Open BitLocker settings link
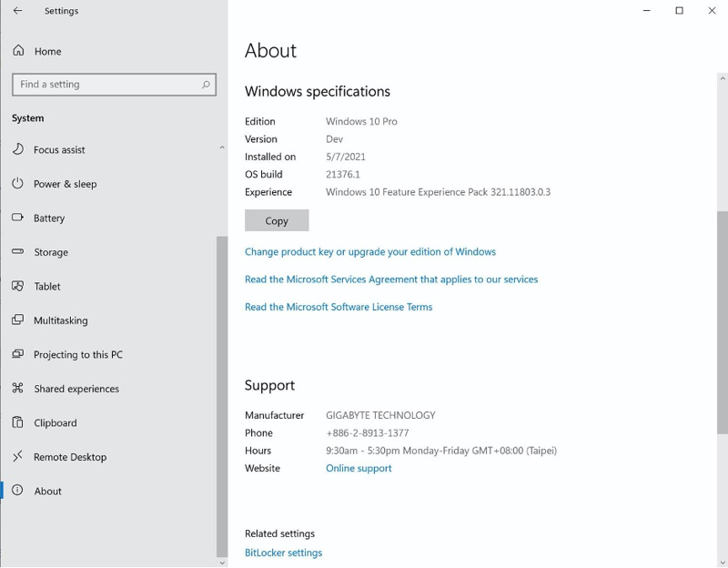728x568 pixels. [283, 553]
